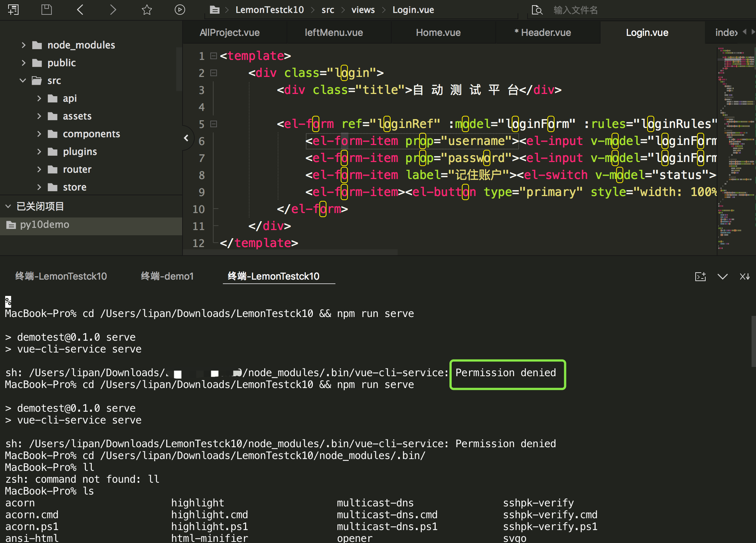The width and height of the screenshot is (756, 543).
Task: Navigate forward with the right arrow icon
Action: click(113, 10)
